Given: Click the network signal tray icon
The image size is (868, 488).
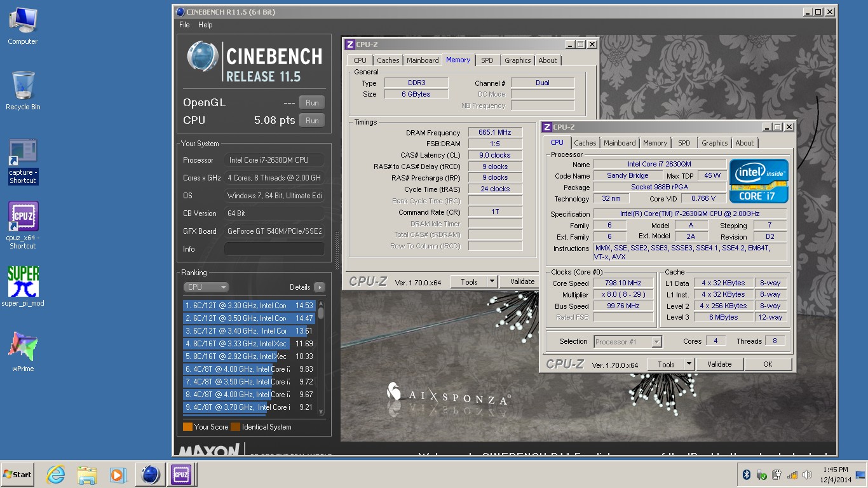Looking at the screenshot, I should tap(792, 475).
